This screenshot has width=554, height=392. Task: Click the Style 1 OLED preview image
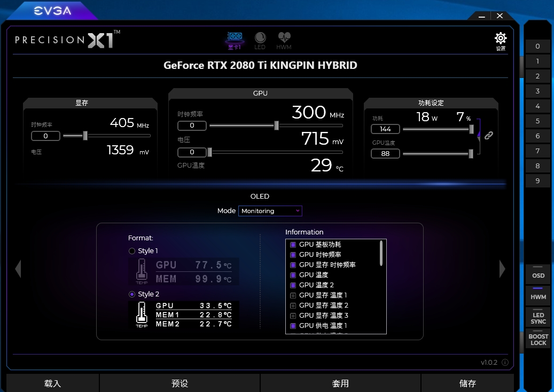pyautogui.click(x=184, y=272)
